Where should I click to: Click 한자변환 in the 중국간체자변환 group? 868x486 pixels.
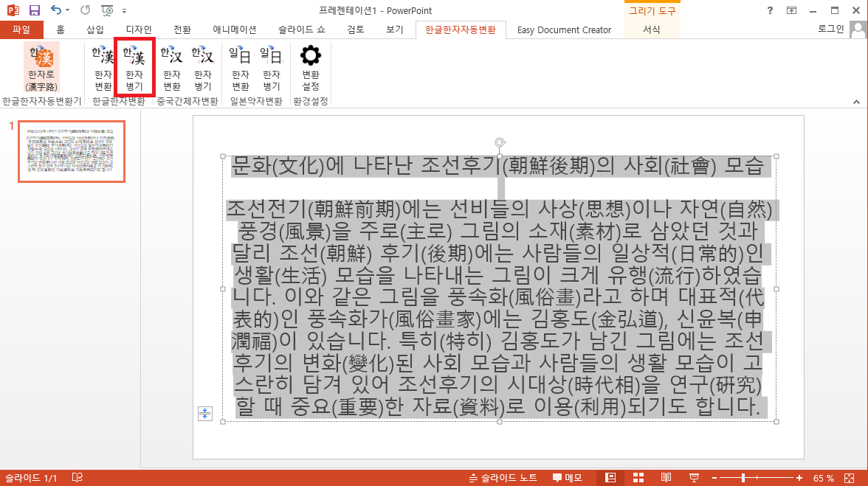click(171, 68)
